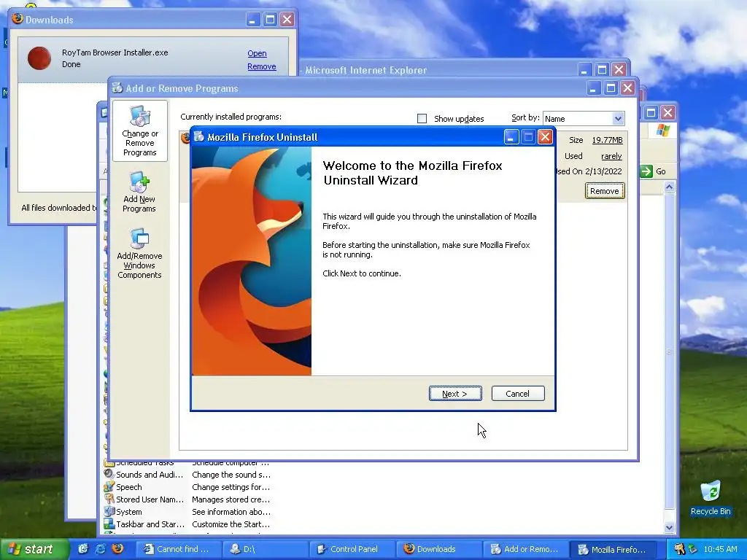
Task: Minimize the Microsoft Internet Explorer window
Action: (x=584, y=70)
